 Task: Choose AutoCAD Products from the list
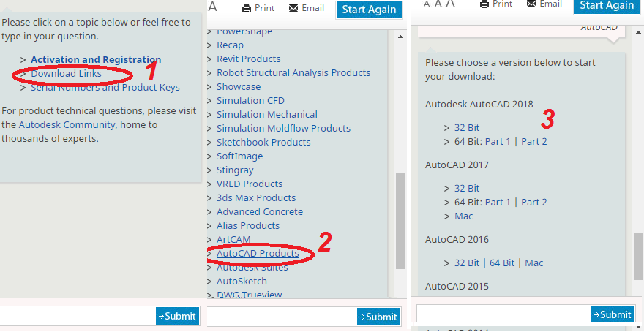point(258,254)
